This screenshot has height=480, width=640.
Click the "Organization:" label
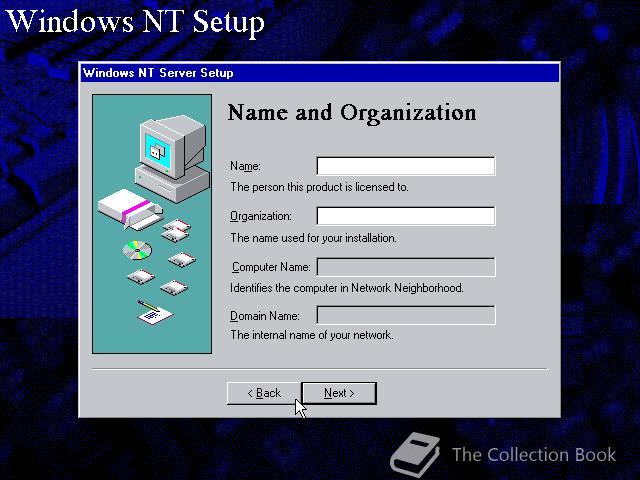[261, 216]
